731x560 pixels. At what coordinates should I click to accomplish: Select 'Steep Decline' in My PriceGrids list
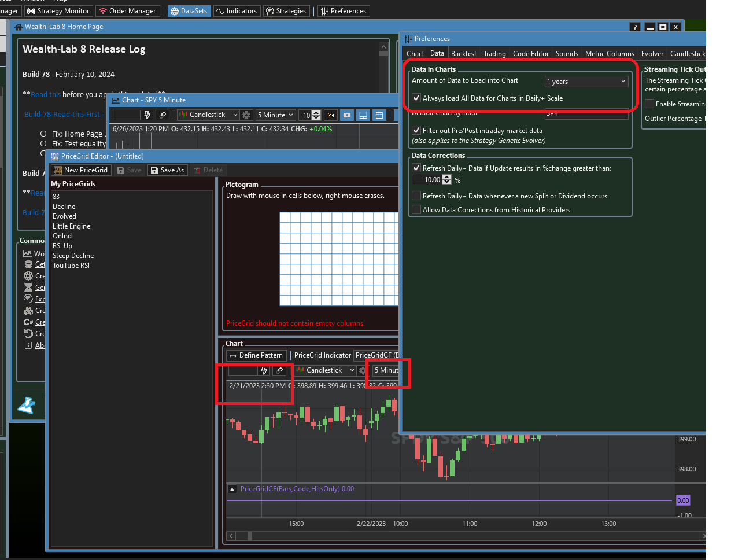pos(73,256)
